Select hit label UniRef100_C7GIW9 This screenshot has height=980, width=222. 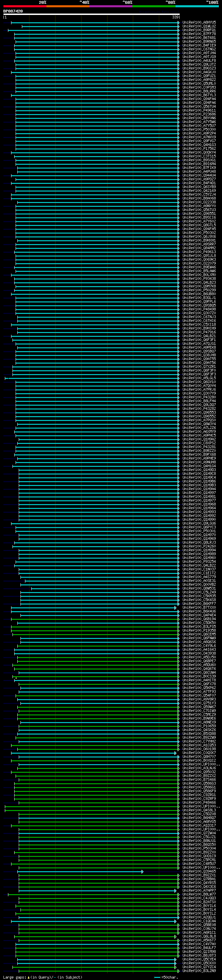pos(199,711)
